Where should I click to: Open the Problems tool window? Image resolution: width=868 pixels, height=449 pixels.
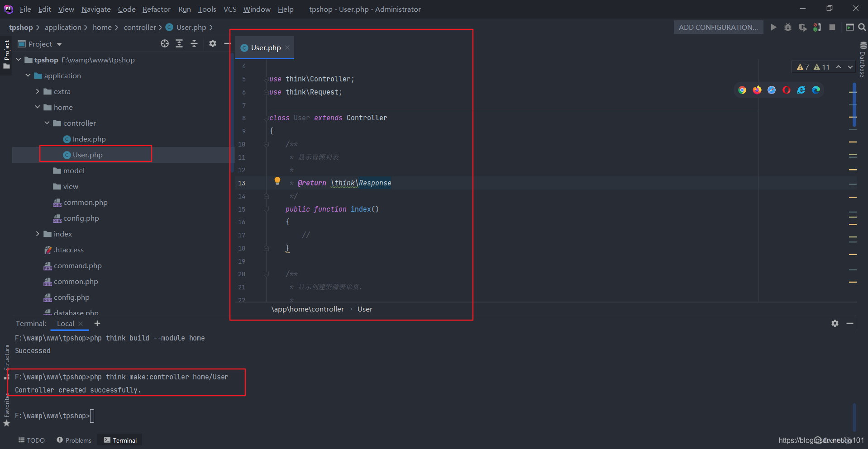tap(74, 440)
